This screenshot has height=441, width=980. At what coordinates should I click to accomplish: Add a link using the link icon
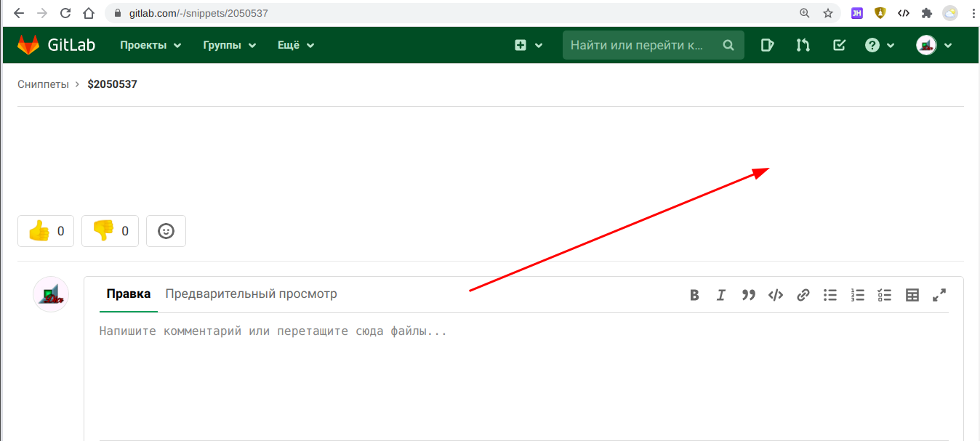[x=803, y=295]
